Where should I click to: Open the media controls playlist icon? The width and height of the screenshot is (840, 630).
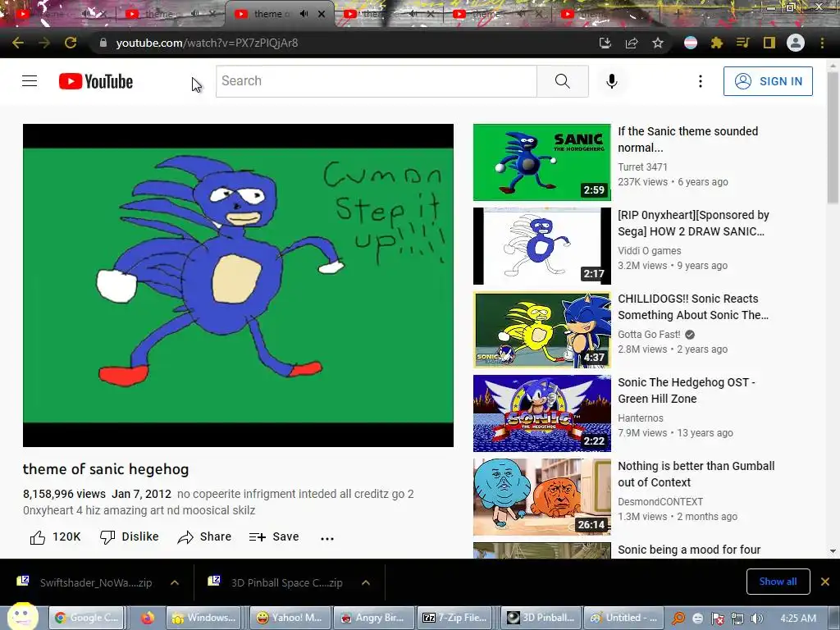click(743, 43)
